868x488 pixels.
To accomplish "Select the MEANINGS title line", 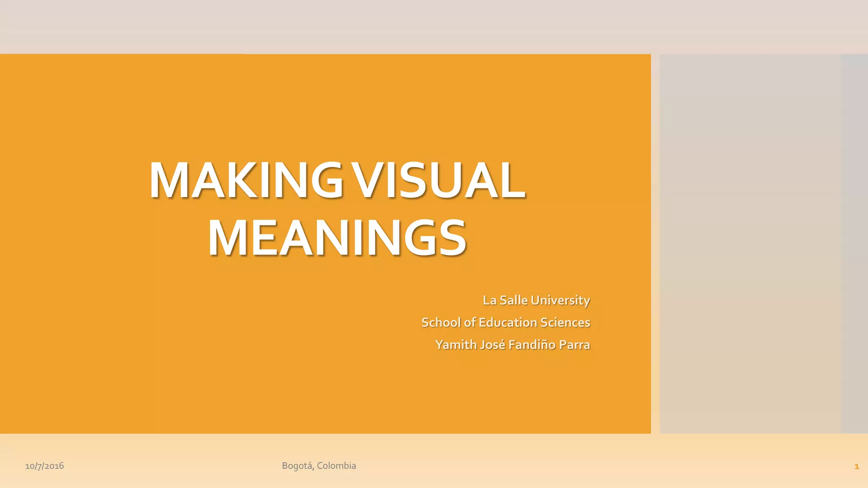I will [x=337, y=238].
